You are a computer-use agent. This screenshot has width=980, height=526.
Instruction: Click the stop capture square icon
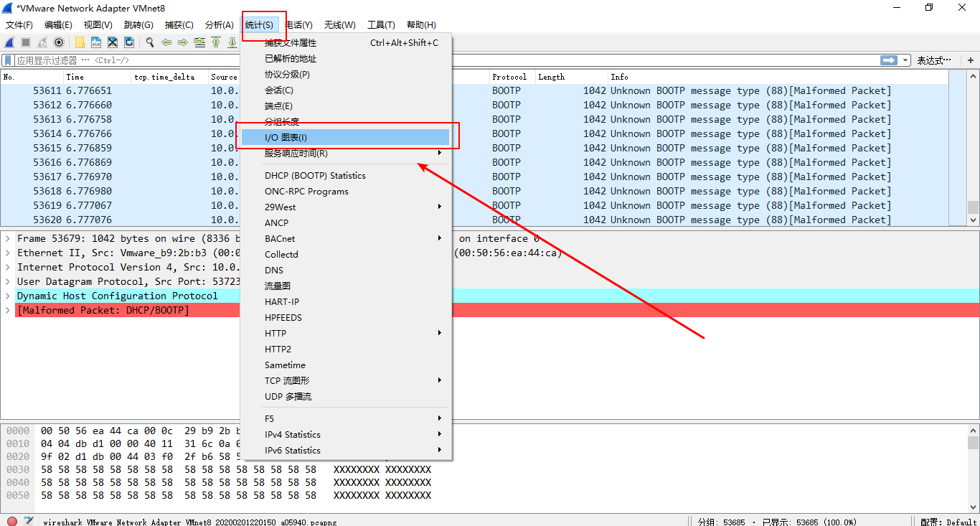pos(25,42)
